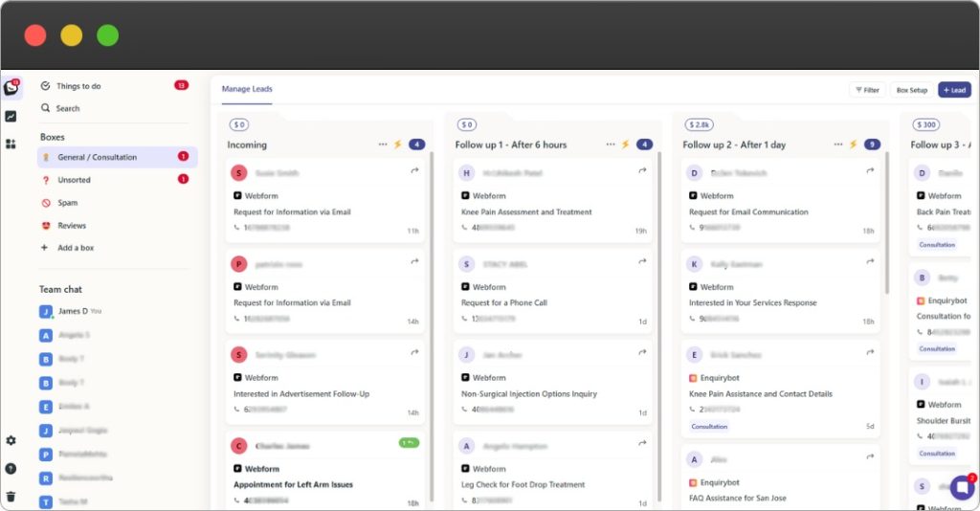Open the apps grid icon in left rail
Viewport: 980px width, 511px height.
coord(11,144)
